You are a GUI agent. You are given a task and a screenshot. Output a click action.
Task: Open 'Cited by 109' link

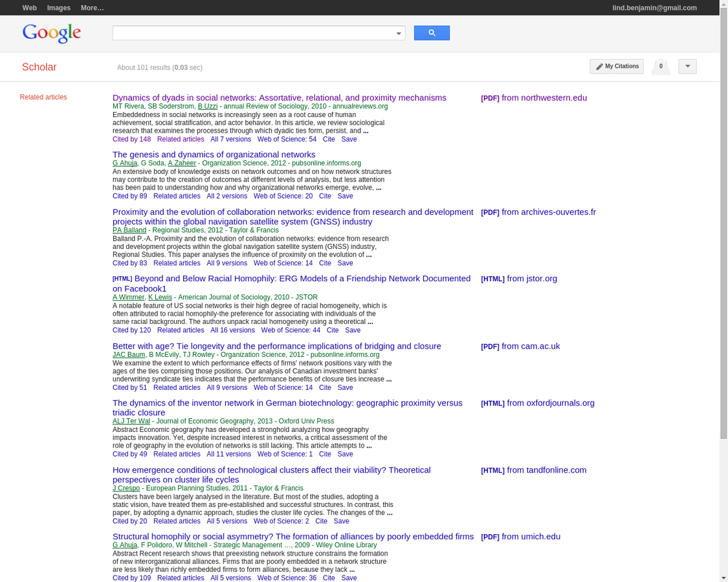[x=131, y=578]
